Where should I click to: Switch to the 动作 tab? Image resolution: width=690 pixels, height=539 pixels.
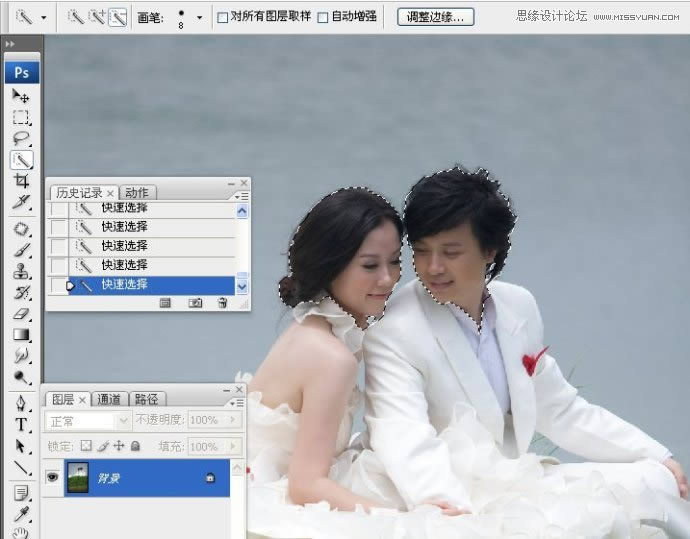point(138,192)
